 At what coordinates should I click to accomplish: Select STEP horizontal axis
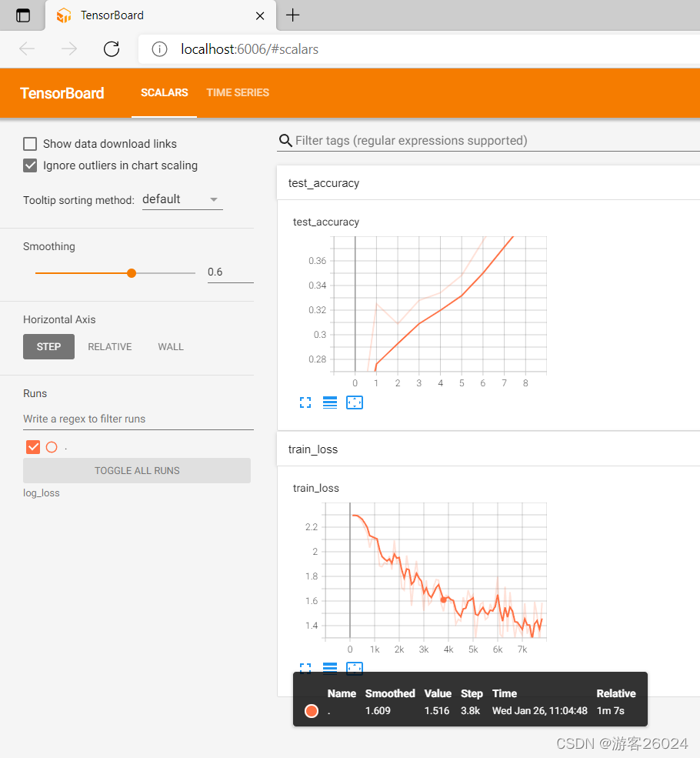48,346
